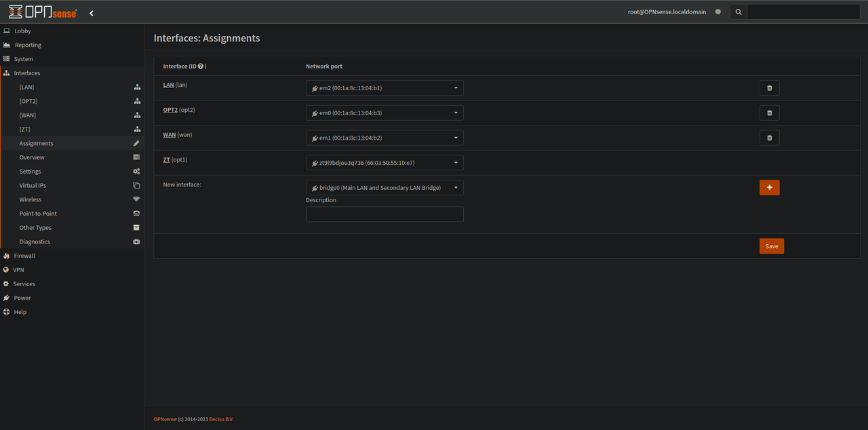The height and width of the screenshot is (430, 868).
Task: Click the Lobby laptop icon
Action: (x=7, y=31)
